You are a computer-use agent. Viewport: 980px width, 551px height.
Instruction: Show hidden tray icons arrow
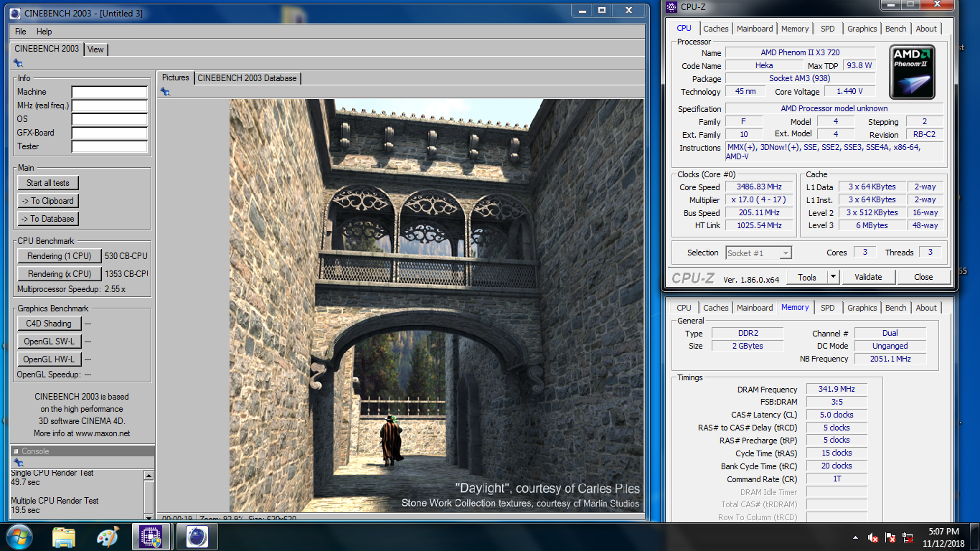(856, 537)
